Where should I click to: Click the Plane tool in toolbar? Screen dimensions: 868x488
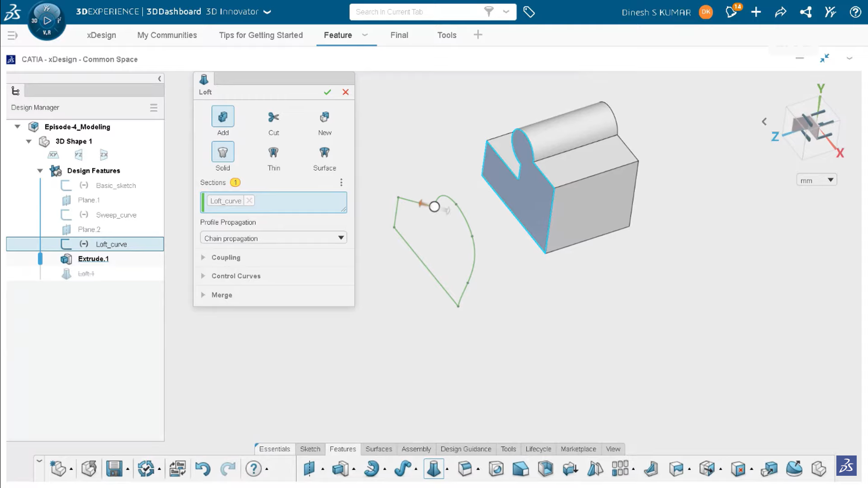pyautogui.click(x=309, y=469)
